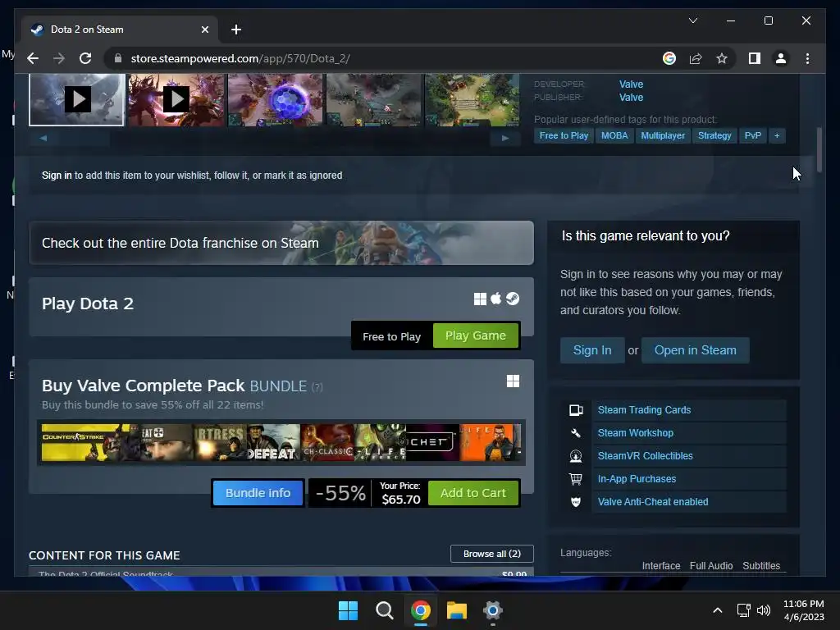Click the SteamVR Collectibles icon

tap(576, 456)
